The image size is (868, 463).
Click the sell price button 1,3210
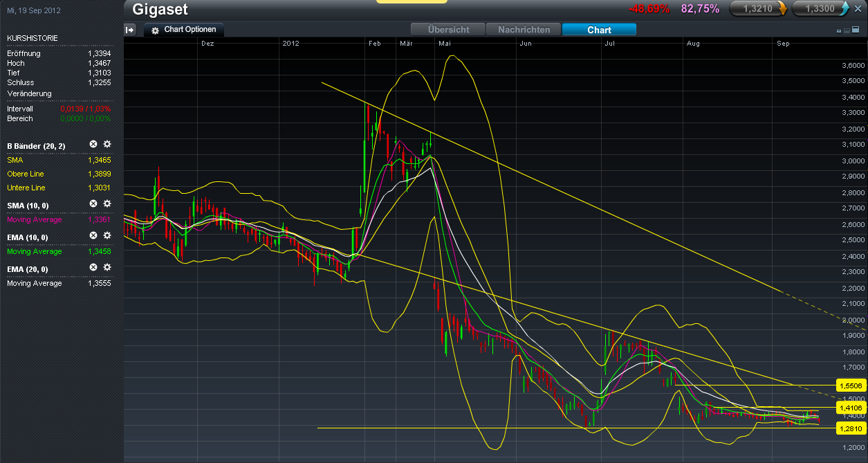(x=758, y=9)
